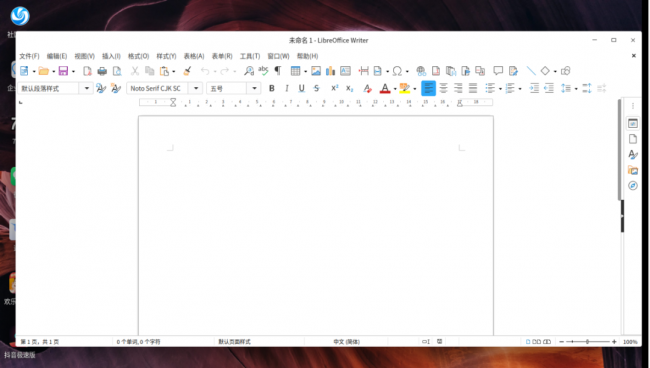Image resolution: width=650 pixels, height=368 pixels.
Task: Click the zoom in plus button
Action: pos(614,341)
